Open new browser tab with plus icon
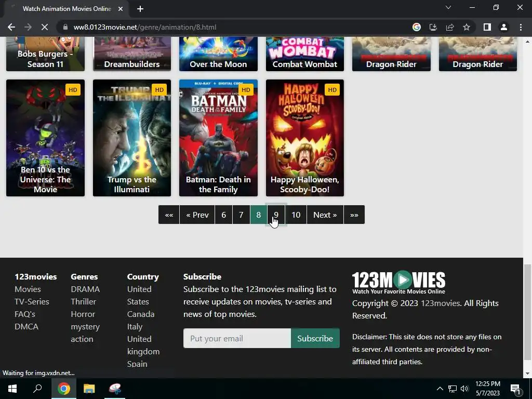The width and height of the screenshot is (532, 399). (140, 9)
